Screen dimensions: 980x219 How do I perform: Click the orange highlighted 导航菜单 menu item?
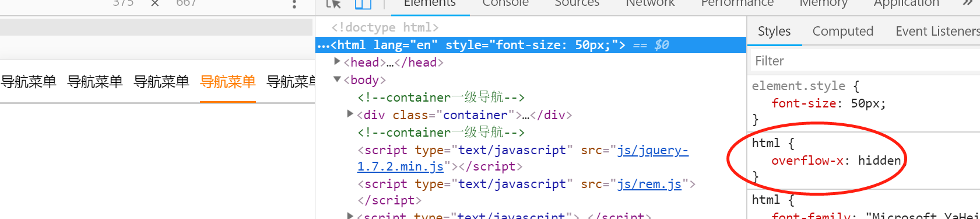[228, 82]
